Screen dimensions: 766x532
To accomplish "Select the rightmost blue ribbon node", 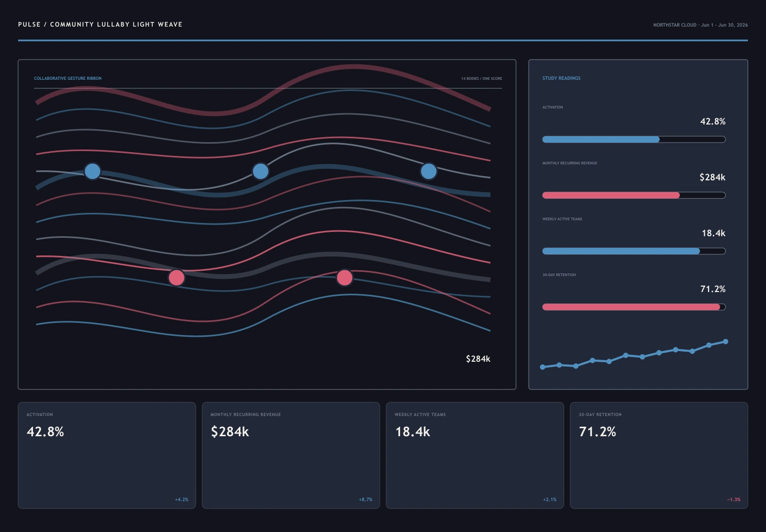I will [x=429, y=171].
